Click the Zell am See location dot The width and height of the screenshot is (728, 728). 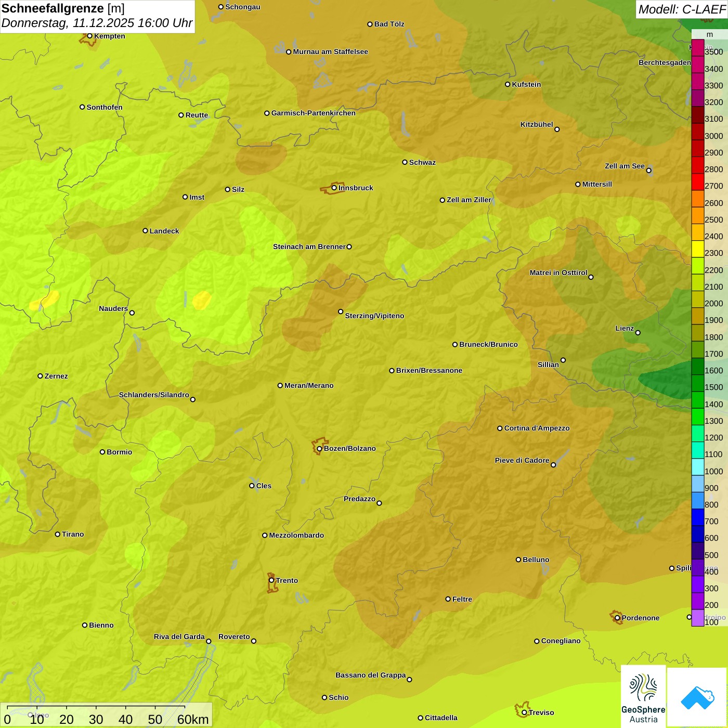[x=648, y=171]
